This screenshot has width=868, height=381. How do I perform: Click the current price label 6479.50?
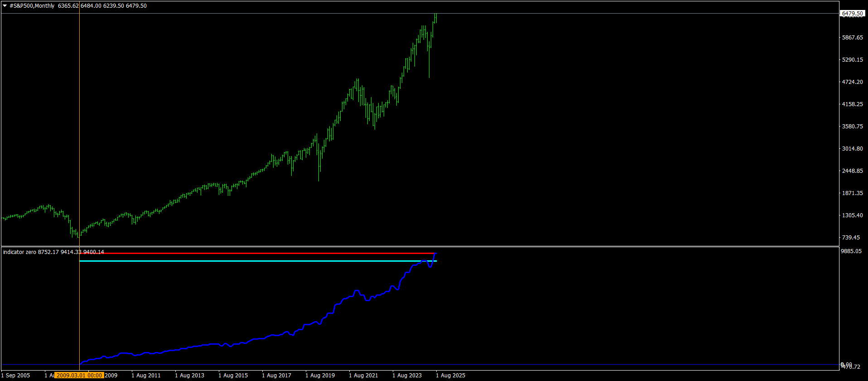click(852, 14)
